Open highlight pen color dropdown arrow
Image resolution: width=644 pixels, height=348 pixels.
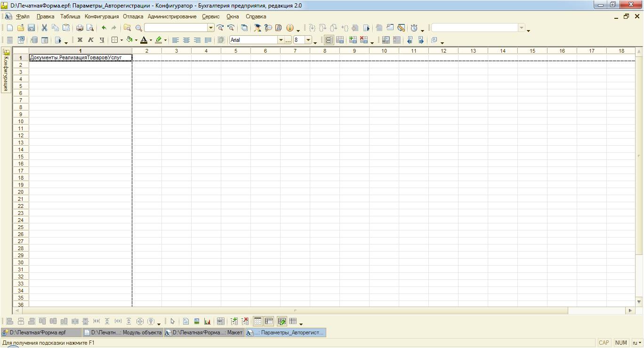[165, 40]
